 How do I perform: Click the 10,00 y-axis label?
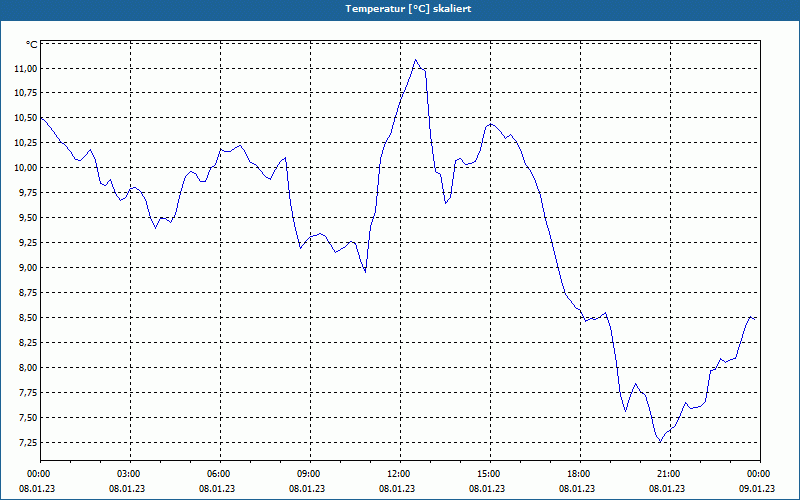tap(26, 168)
